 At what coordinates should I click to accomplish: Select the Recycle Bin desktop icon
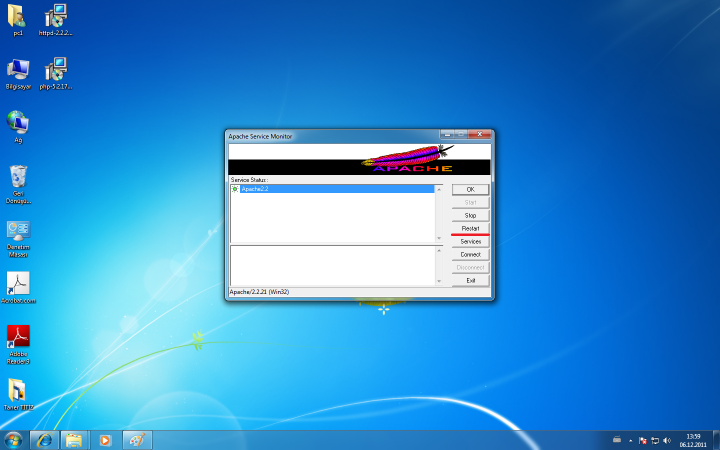pyautogui.click(x=18, y=178)
